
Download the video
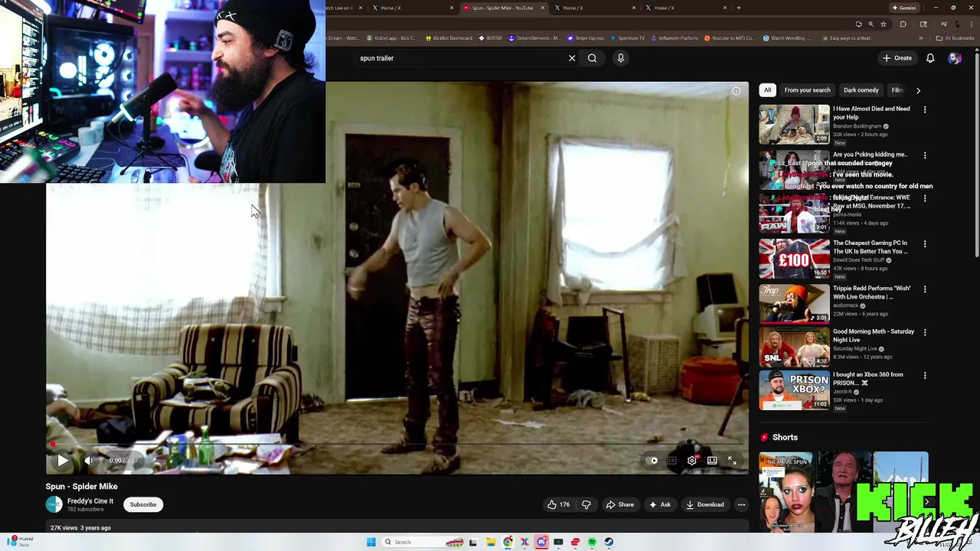[705, 505]
